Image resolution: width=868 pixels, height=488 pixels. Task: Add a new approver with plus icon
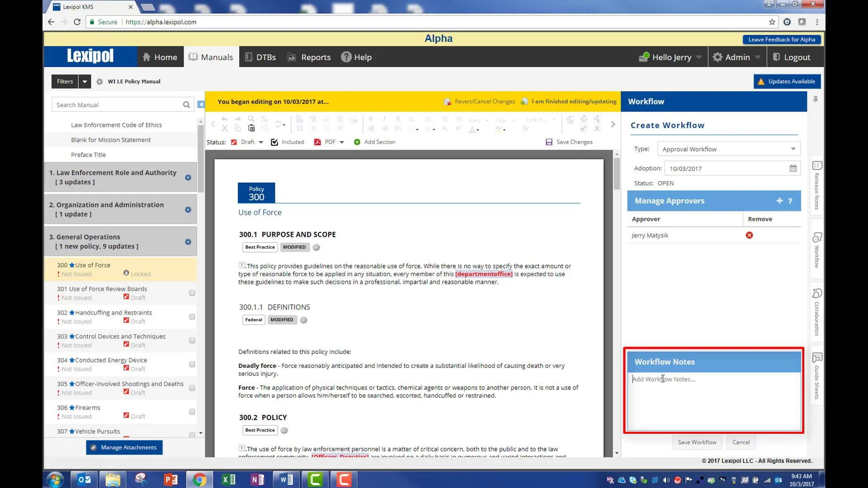pos(779,201)
